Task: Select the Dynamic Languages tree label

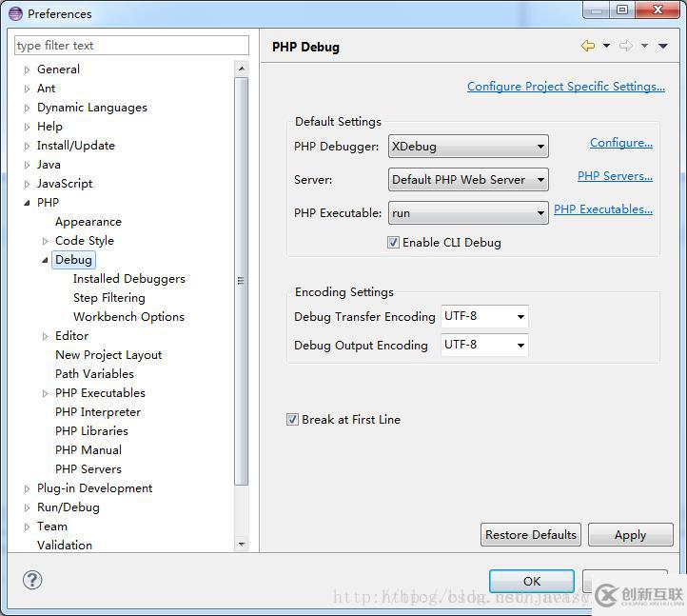Action: pyautogui.click(x=92, y=108)
